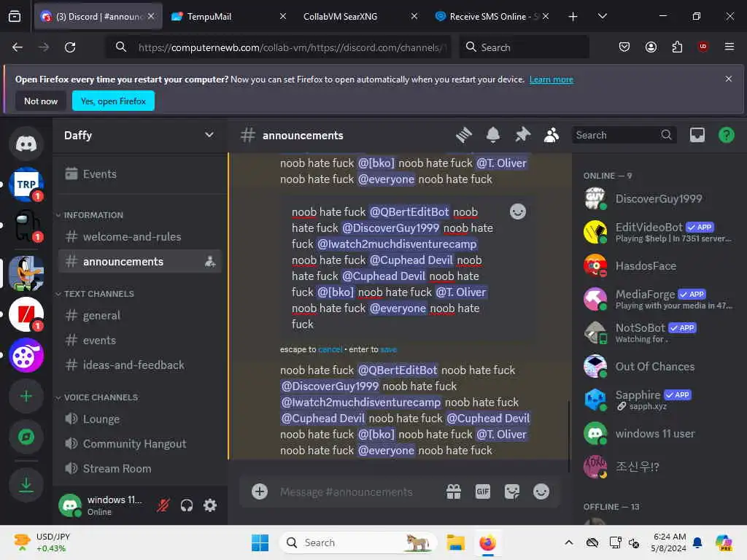Click Yes, open Firefox button
This screenshot has width=747, height=560.
(113, 101)
